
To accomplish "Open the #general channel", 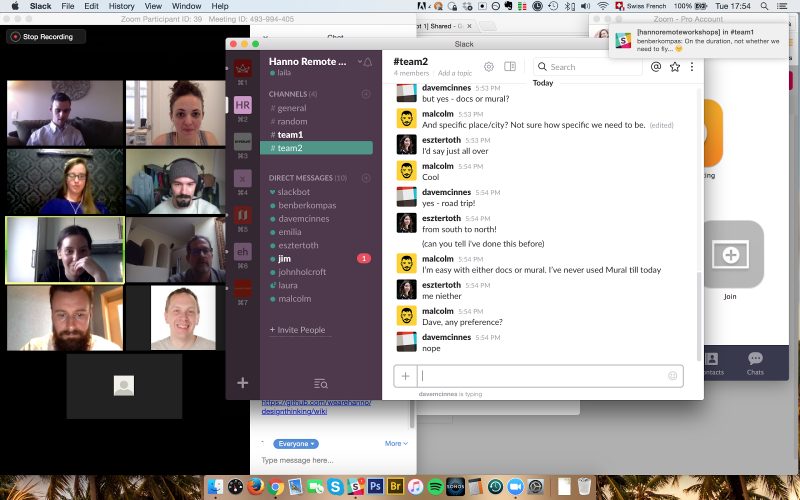I will click(316, 108).
